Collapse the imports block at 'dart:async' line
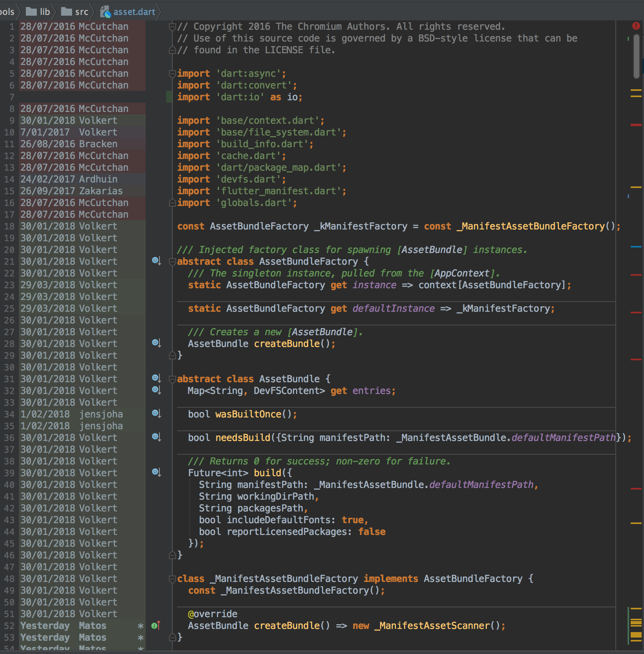 172,74
